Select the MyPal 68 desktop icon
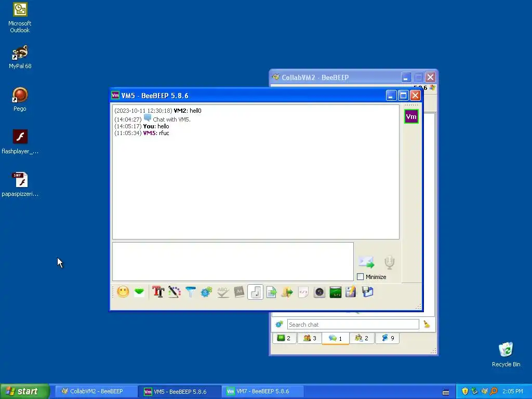Screen dimensions: 532x399 tap(20, 57)
